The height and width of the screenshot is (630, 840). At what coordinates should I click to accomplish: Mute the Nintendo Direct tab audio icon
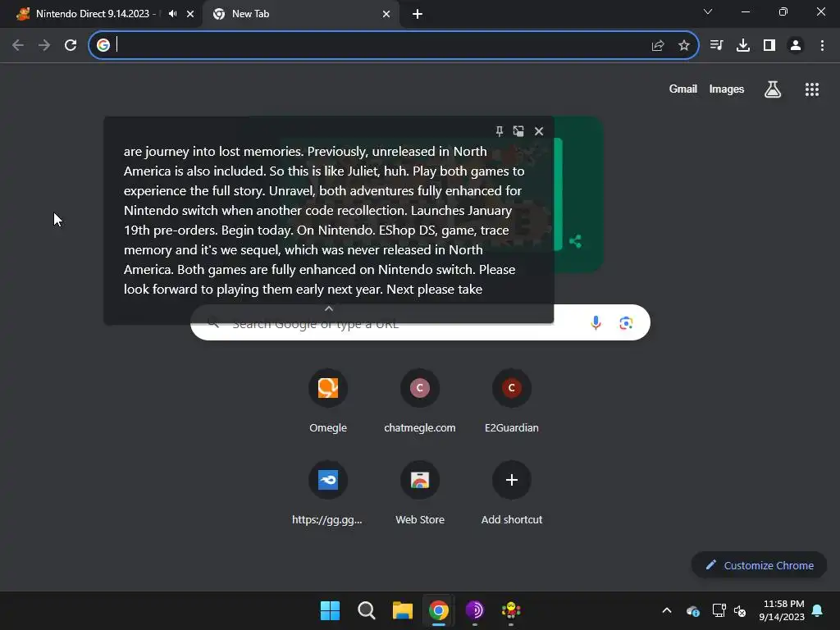tap(172, 14)
